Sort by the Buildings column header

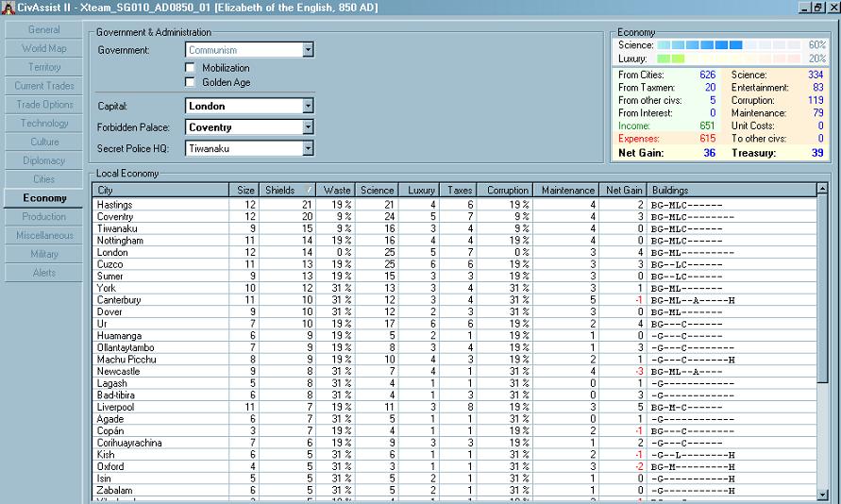[x=732, y=191]
